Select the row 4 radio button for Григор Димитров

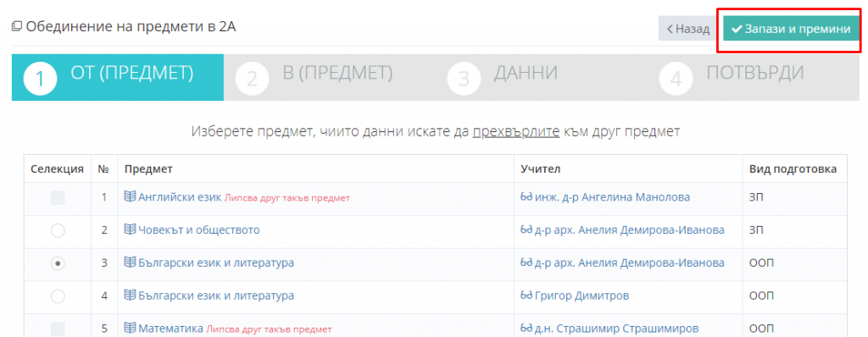click(58, 296)
